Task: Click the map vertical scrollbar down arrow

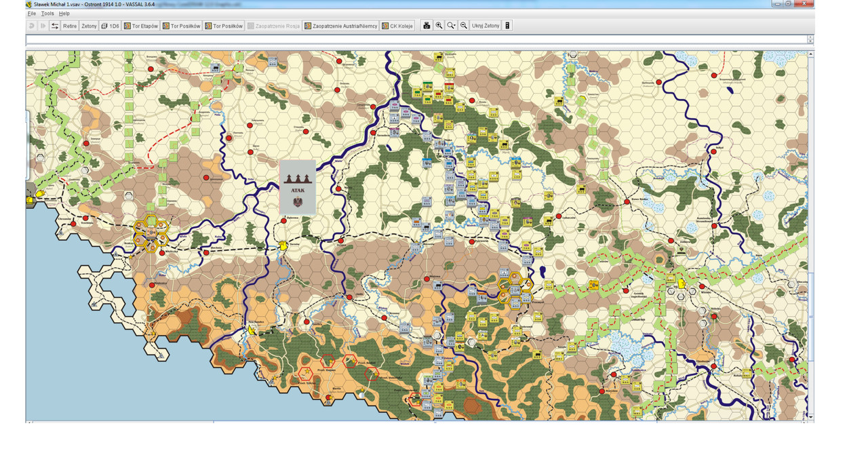Action: point(810,416)
